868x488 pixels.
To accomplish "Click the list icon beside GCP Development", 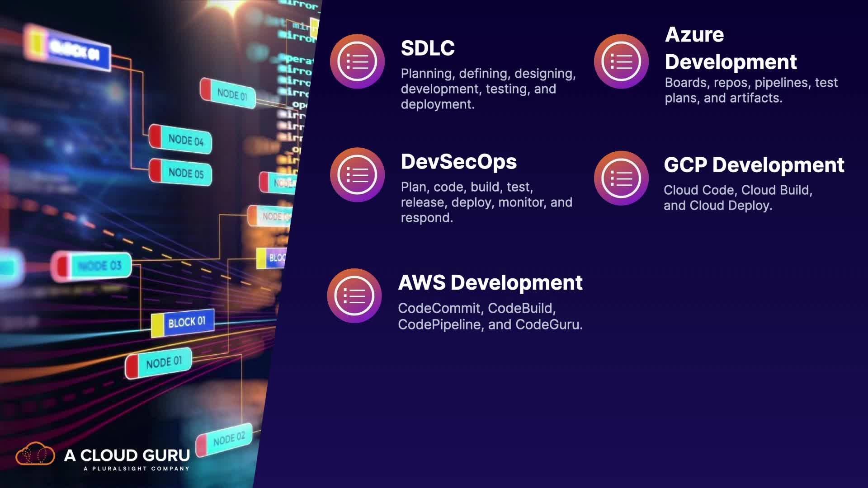I will (x=621, y=178).
